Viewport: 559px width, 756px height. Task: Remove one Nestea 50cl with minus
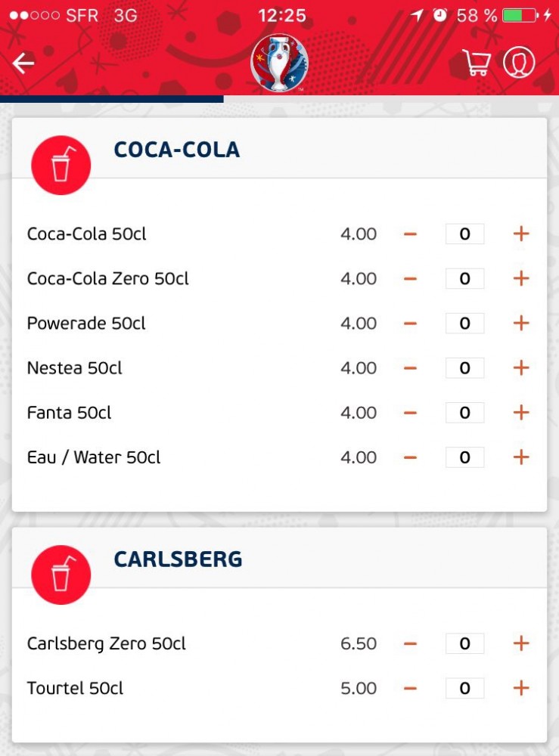411,368
